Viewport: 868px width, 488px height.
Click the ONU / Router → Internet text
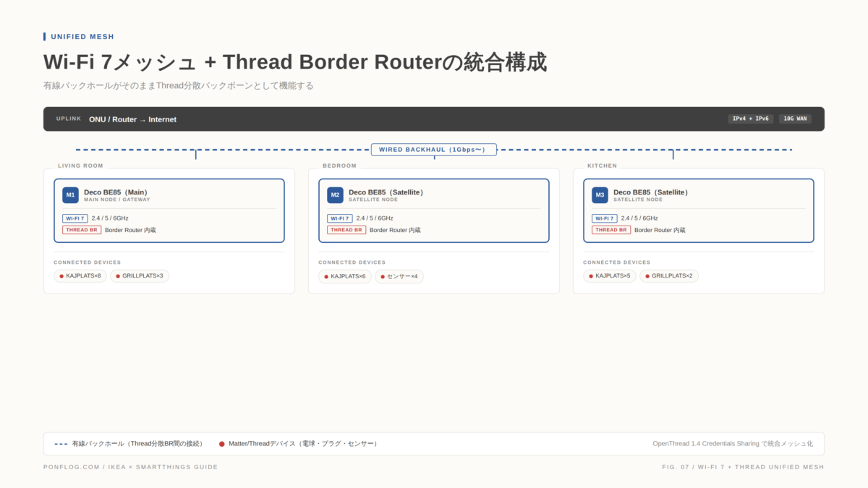pos(133,119)
